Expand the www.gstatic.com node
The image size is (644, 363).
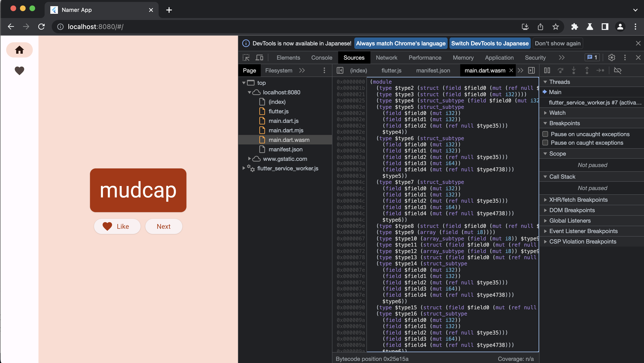[x=249, y=159]
